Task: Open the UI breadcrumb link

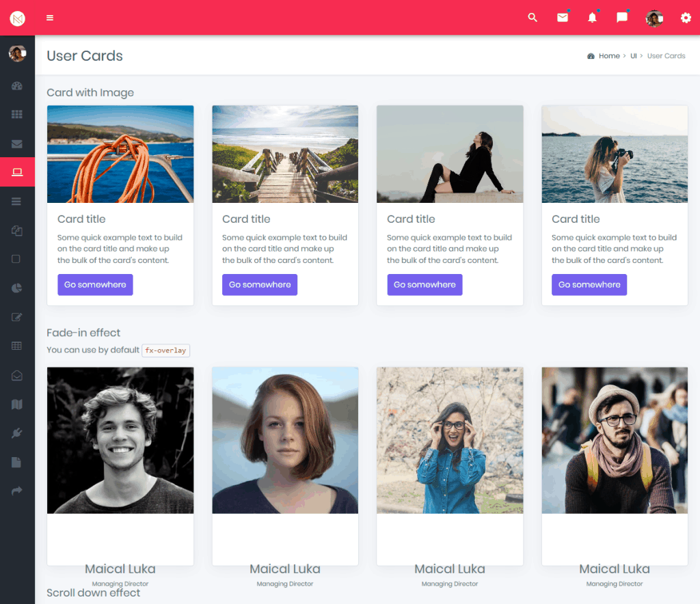Action: point(633,55)
